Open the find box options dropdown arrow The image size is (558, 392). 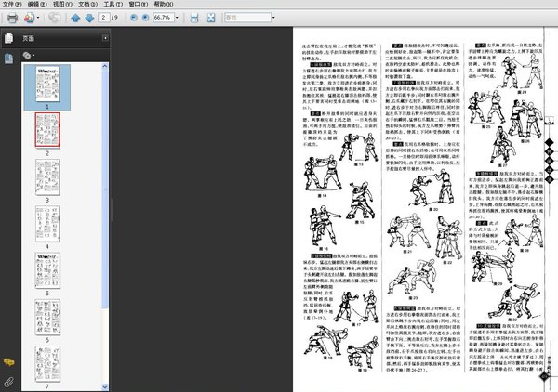click(x=273, y=17)
